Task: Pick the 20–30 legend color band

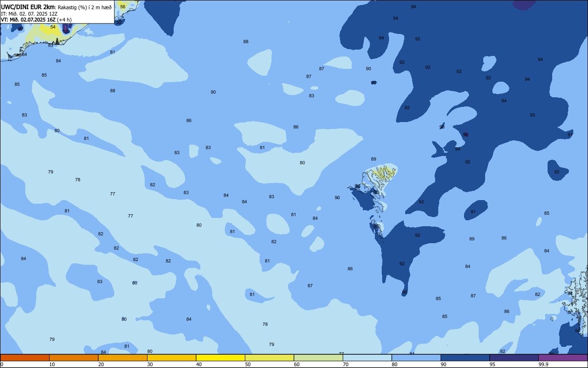Action: 123,357
